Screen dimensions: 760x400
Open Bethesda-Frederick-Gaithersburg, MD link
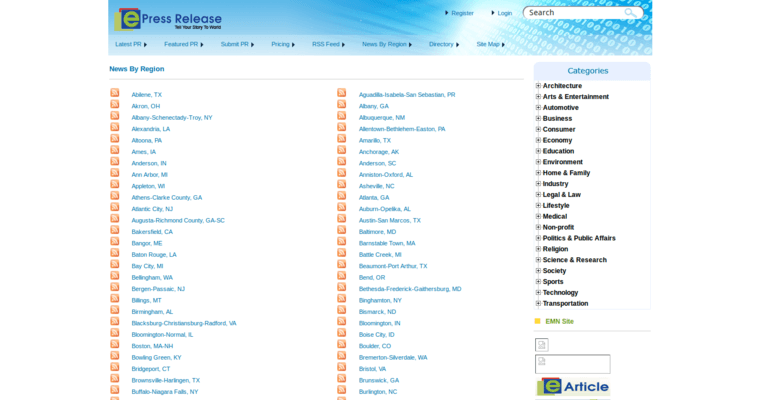(410, 289)
